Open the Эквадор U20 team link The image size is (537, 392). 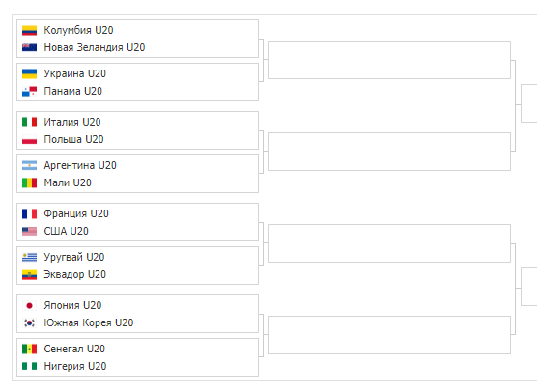coord(74,274)
